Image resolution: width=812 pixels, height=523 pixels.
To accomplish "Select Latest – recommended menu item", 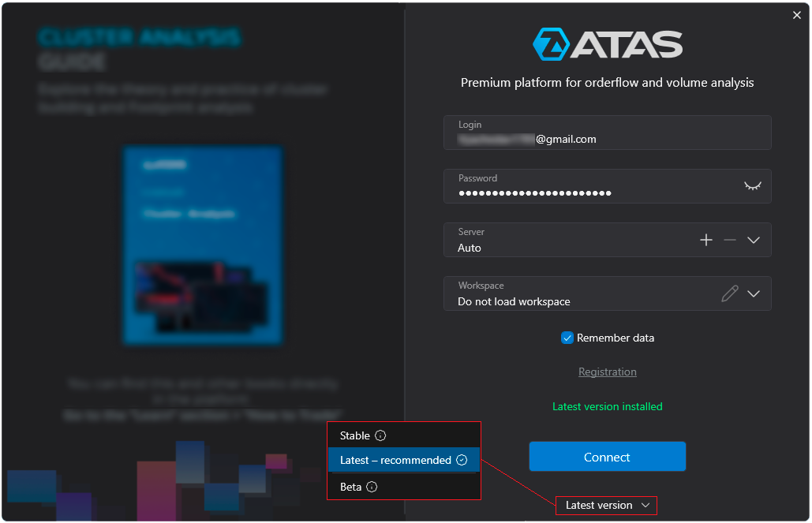I will tap(395, 460).
